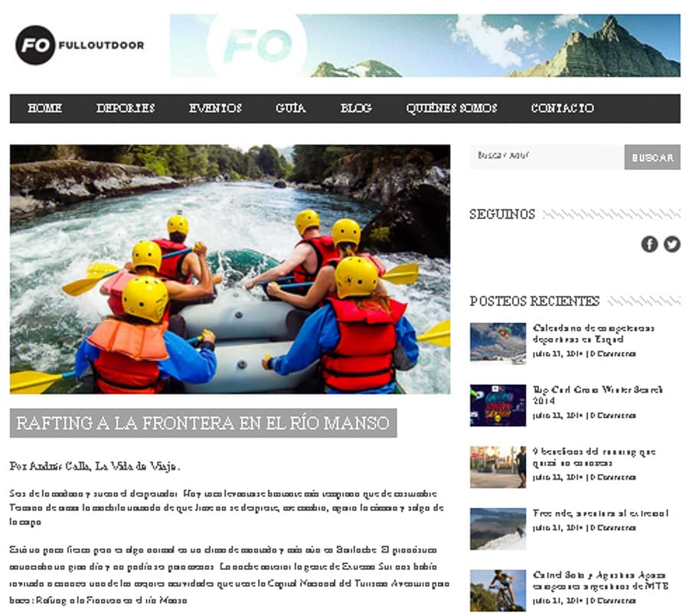
Task: Open the Home menu item
Action: (x=44, y=108)
